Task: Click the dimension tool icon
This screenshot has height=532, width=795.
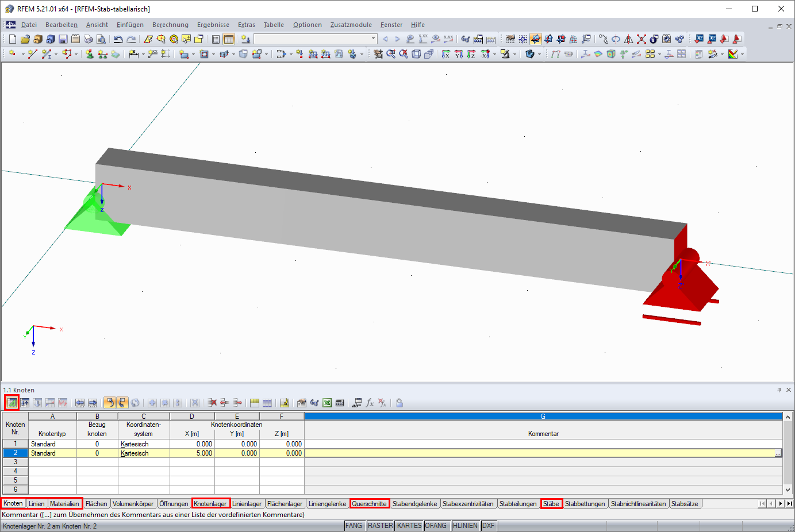Action: point(133,54)
